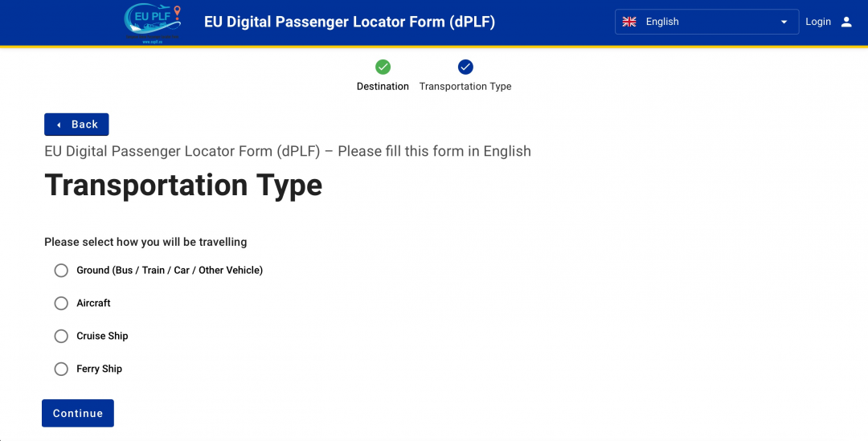Image resolution: width=868 pixels, height=441 pixels.
Task: Select the Ground transportation radio button
Action: 61,270
